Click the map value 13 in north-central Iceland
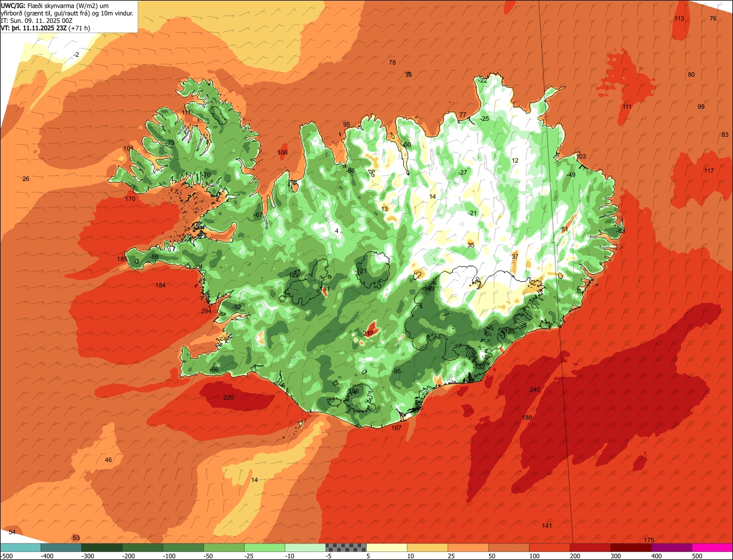Viewport: 733px width, 560px height. [384, 209]
